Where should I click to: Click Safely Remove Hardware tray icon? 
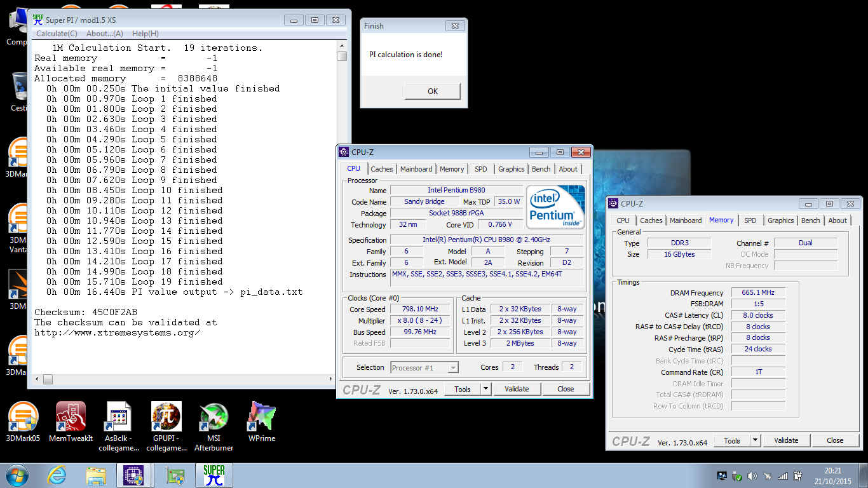pos(738,475)
